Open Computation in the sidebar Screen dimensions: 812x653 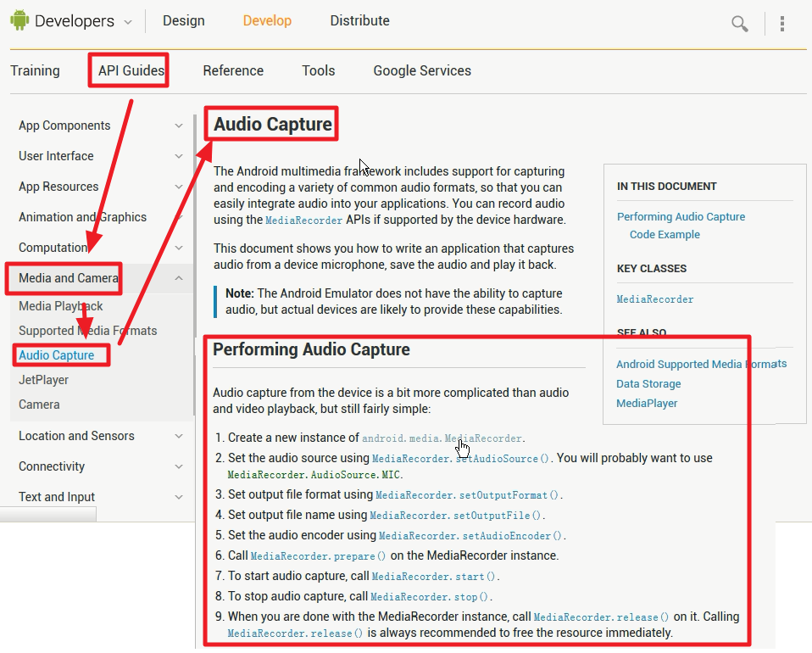(x=53, y=248)
